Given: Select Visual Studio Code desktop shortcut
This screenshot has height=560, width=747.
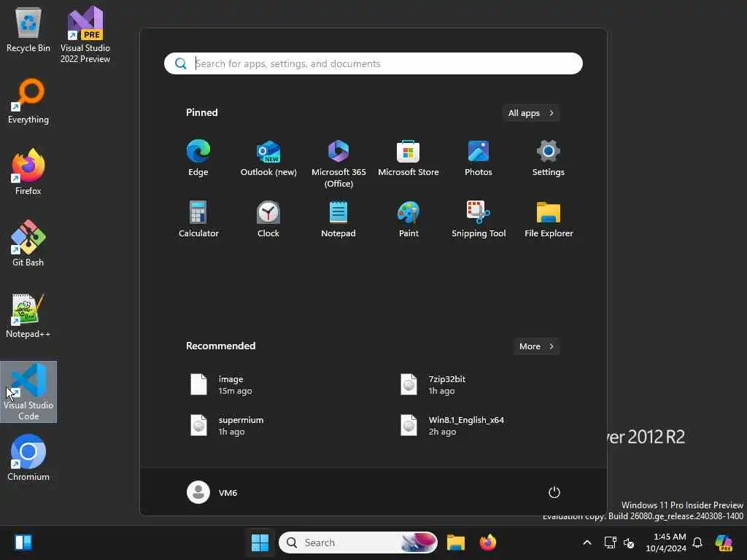Looking at the screenshot, I should click(28, 392).
